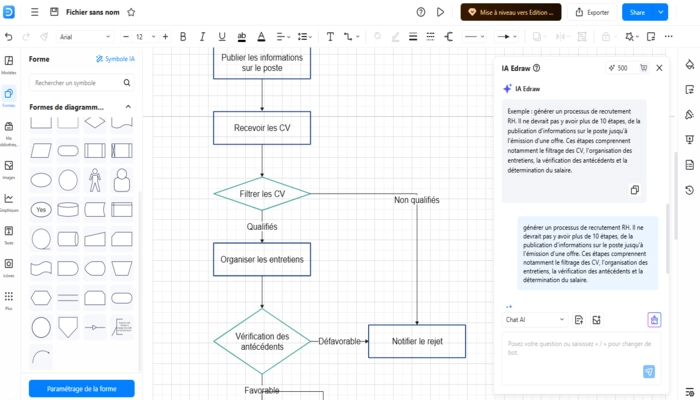Viewport: 700px width, 400px height.
Task: Undo the last action
Action: pyautogui.click(x=8, y=37)
